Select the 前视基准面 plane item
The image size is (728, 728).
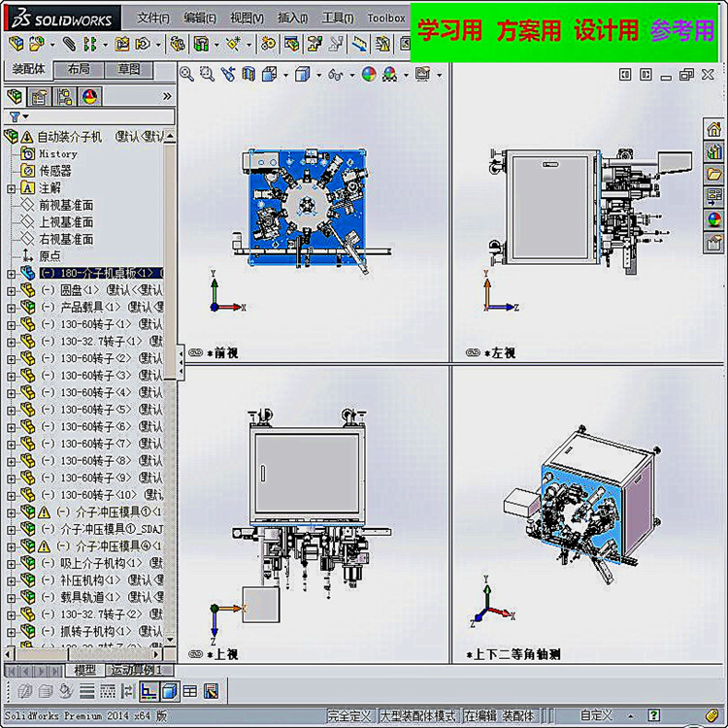pos(66,205)
